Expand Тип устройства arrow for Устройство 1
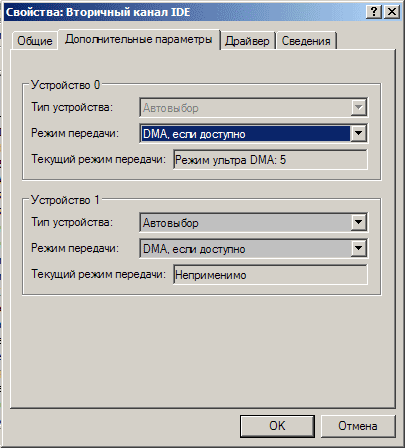Screen dimensions: 405x448 (x=359, y=222)
